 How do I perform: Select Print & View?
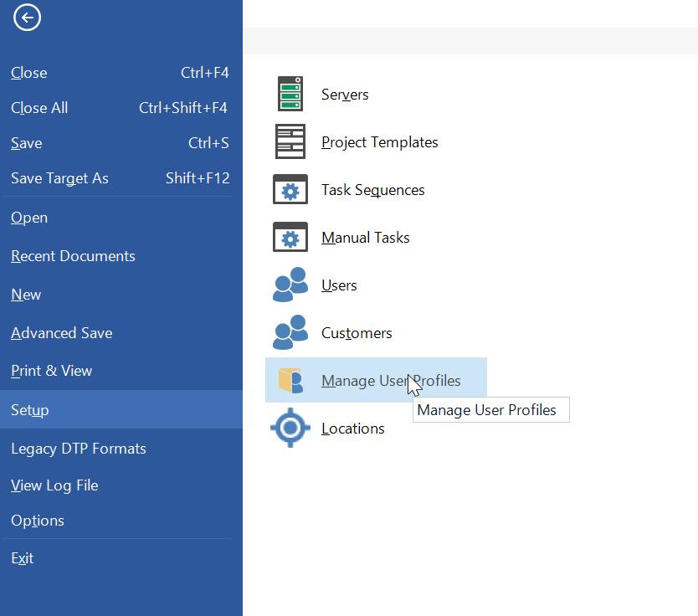[x=121, y=371]
